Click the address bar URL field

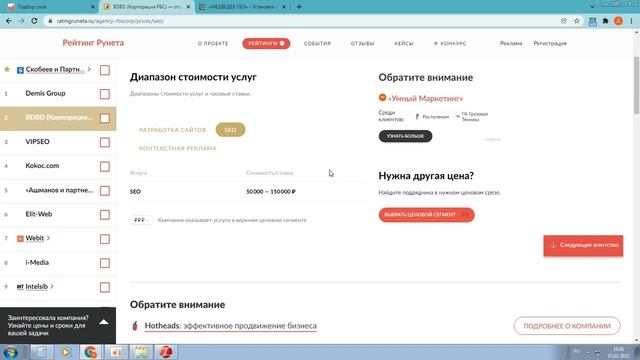click(x=302, y=21)
